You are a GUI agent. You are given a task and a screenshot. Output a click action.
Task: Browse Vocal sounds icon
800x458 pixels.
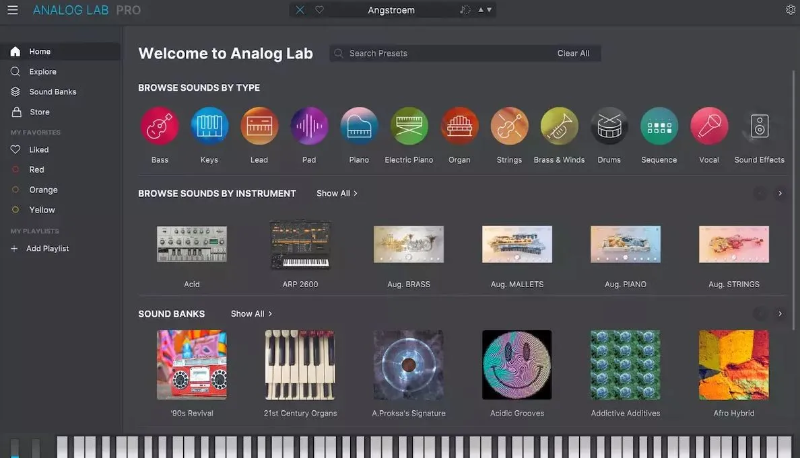pos(709,126)
